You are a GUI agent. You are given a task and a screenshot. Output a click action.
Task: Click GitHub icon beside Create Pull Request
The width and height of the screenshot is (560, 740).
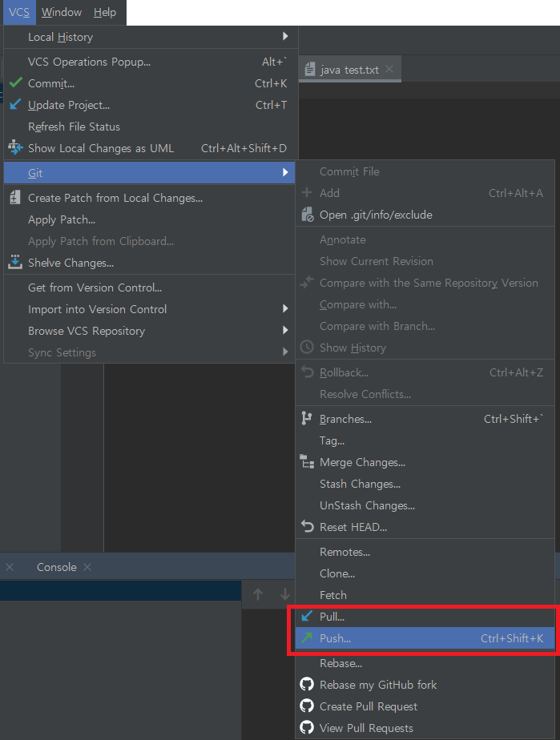click(x=307, y=706)
